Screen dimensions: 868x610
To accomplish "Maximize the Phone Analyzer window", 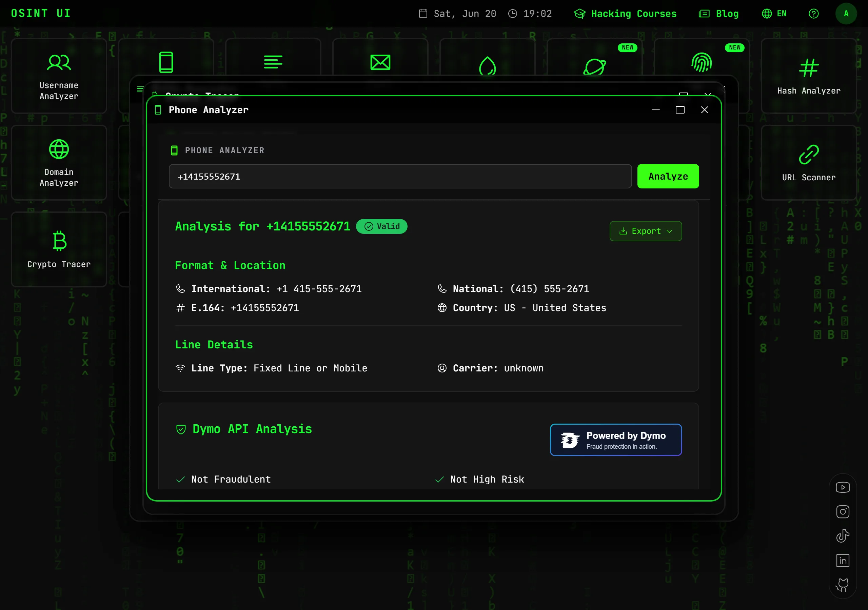I will click(x=680, y=110).
